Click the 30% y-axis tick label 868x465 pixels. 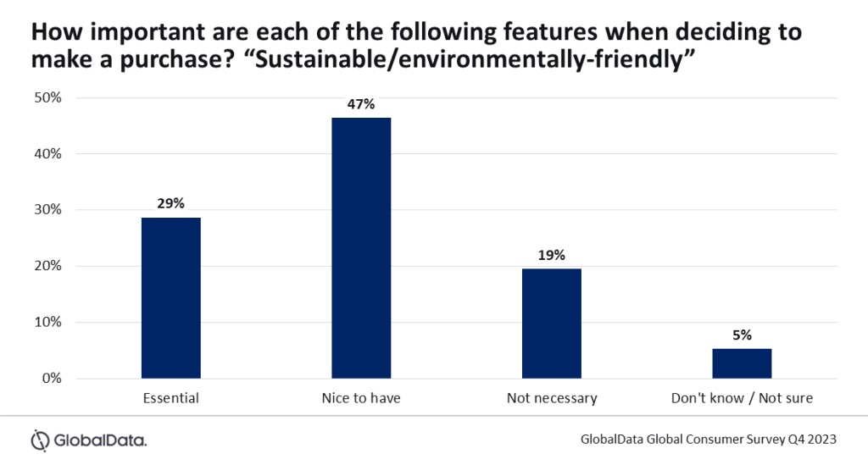(x=47, y=210)
